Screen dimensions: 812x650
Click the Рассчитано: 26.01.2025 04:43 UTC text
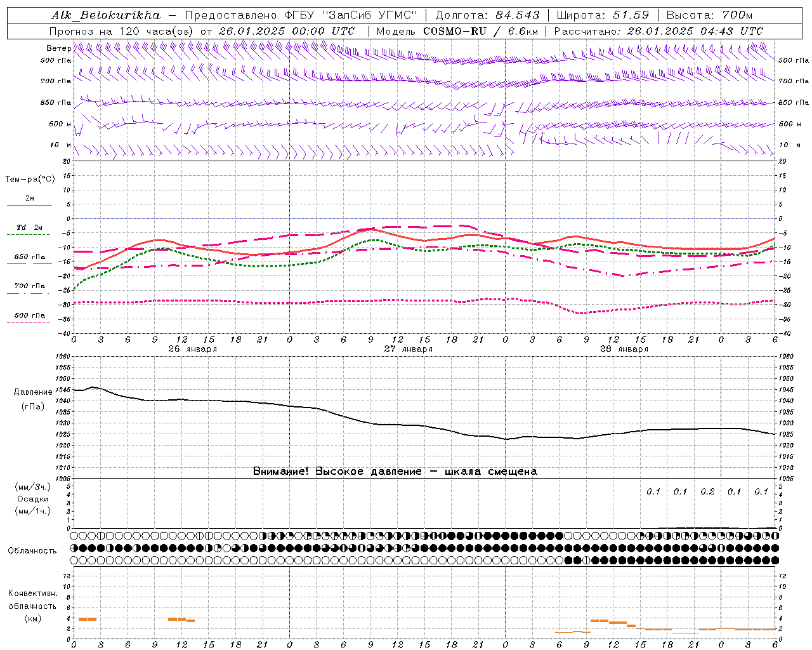[658, 30]
